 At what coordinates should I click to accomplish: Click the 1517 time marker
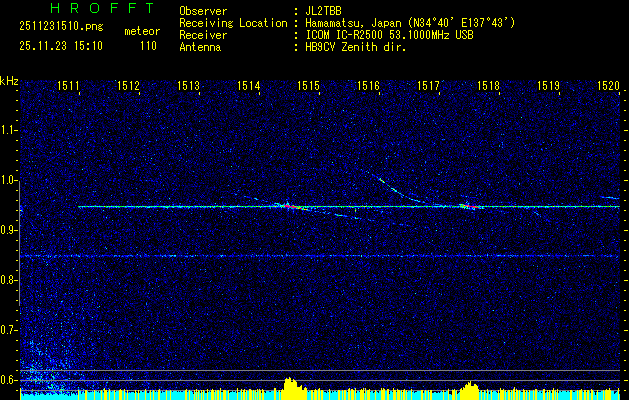point(429,87)
